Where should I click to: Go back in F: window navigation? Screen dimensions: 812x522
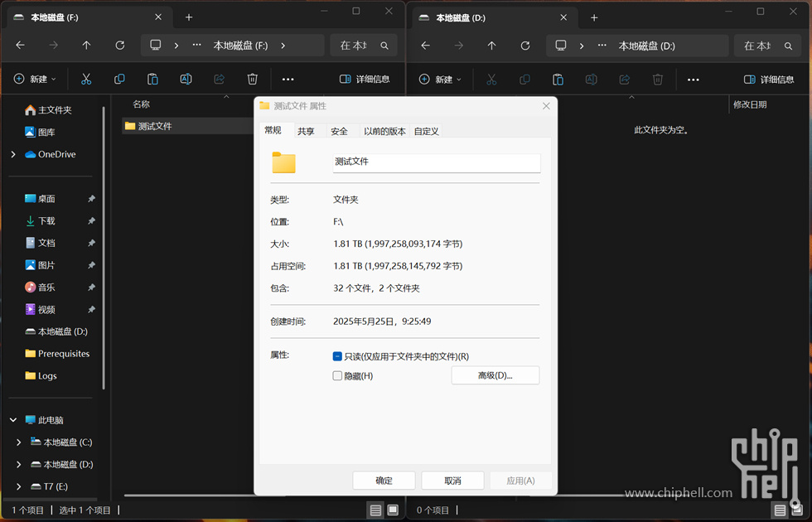(x=20, y=46)
